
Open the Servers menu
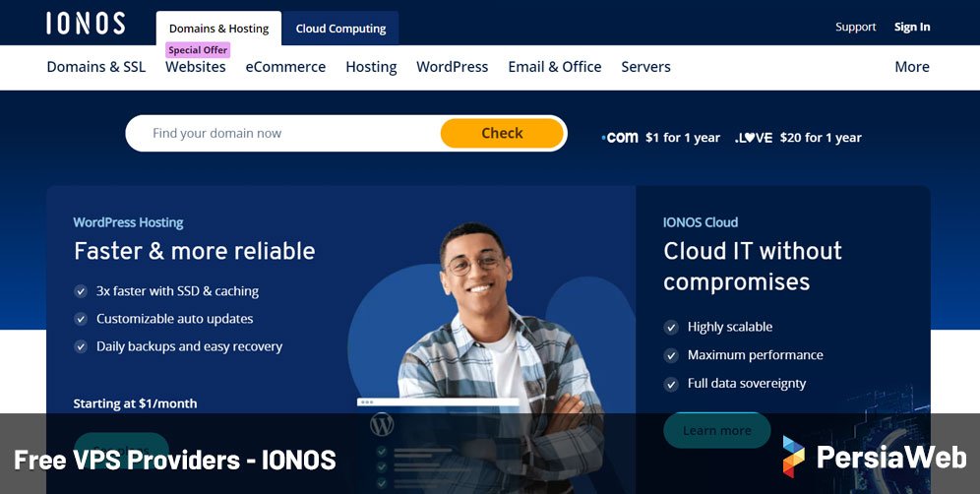tap(645, 67)
